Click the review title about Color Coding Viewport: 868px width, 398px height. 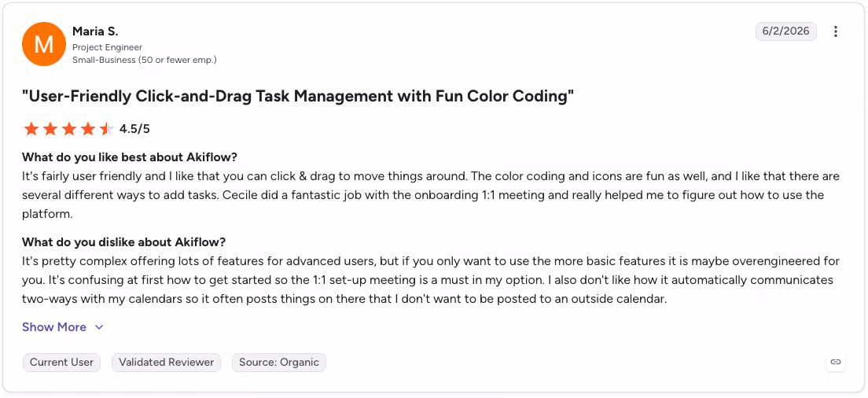pos(298,97)
